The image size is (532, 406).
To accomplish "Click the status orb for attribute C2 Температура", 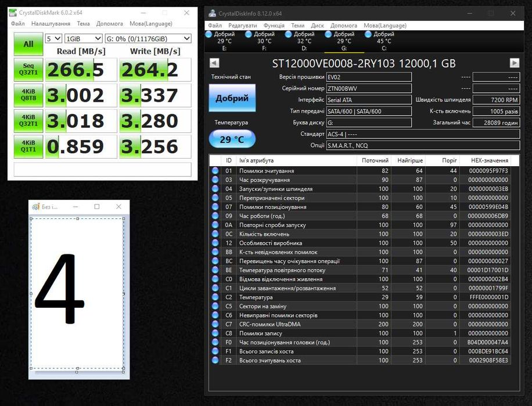I will click(215, 297).
